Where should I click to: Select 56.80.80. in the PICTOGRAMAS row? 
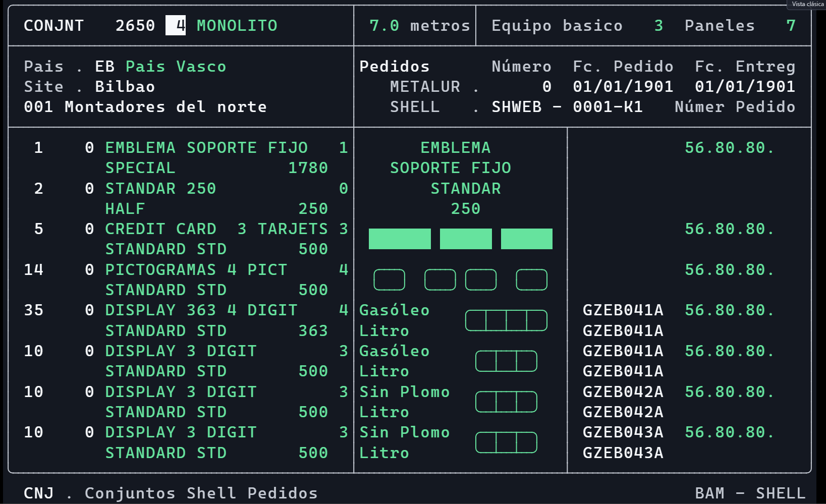[730, 270]
